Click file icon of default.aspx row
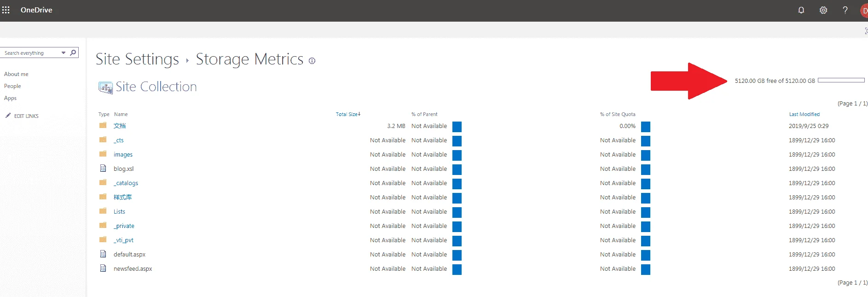This screenshot has width=868, height=297. pos(103,254)
